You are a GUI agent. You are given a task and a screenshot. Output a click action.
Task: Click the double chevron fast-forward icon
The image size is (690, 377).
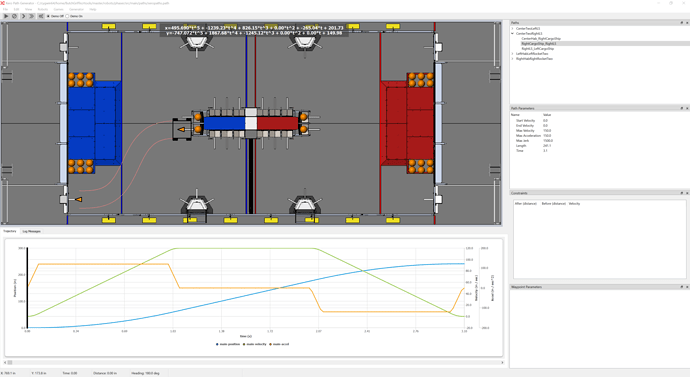(31, 16)
